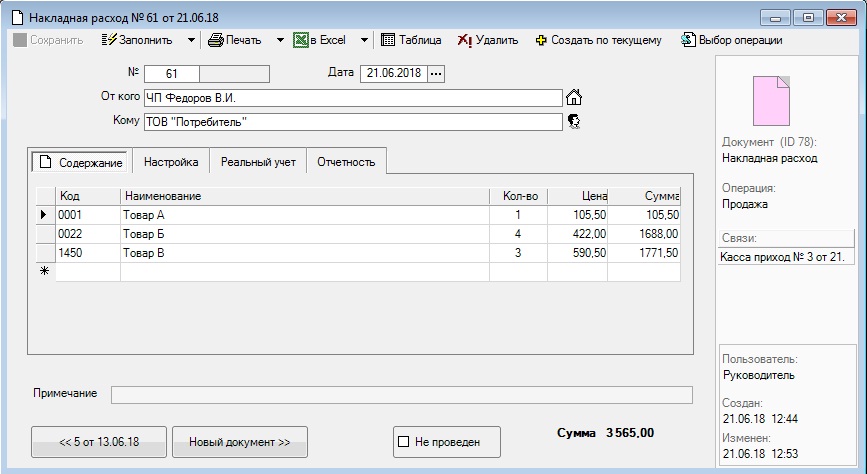Expand the Печать dropdown arrow
This screenshot has height=474, width=867.
tap(280, 41)
